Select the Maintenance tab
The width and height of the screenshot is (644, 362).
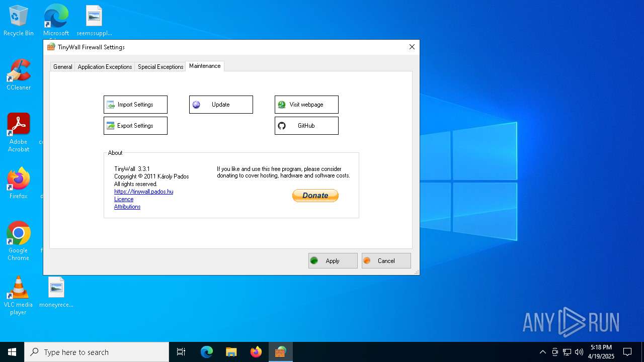coord(205,66)
